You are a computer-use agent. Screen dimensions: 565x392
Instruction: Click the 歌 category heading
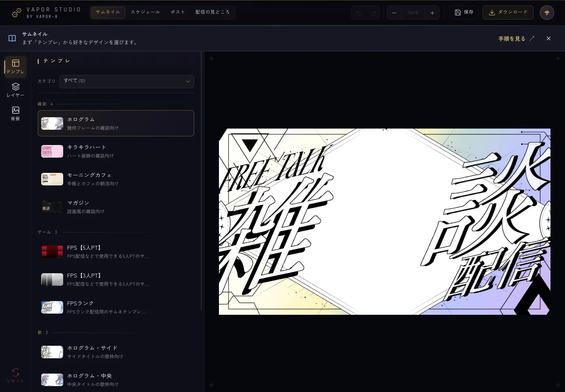click(40, 332)
